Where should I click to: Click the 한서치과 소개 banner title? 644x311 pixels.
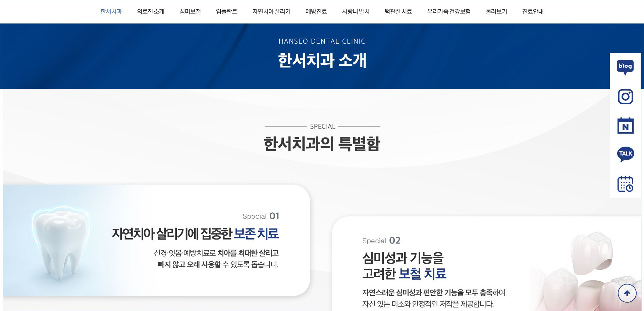click(x=322, y=60)
